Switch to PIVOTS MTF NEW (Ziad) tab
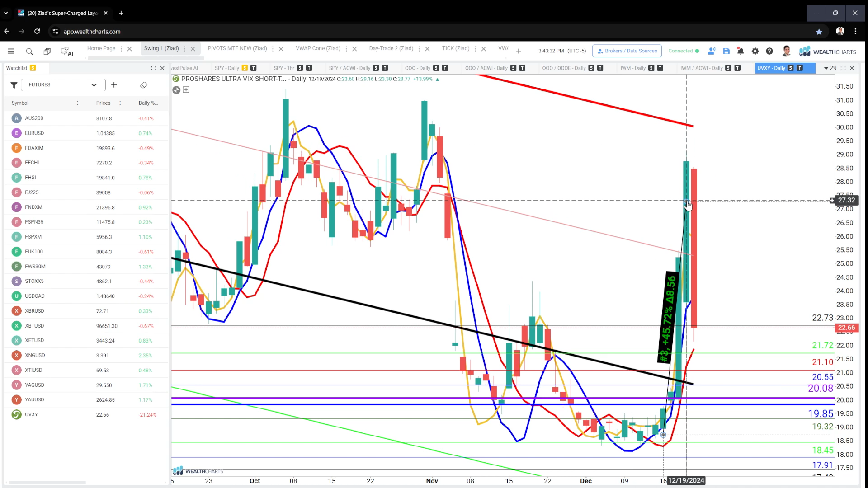The height and width of the screenshot is (488, 868). click(x=237, y=48)
